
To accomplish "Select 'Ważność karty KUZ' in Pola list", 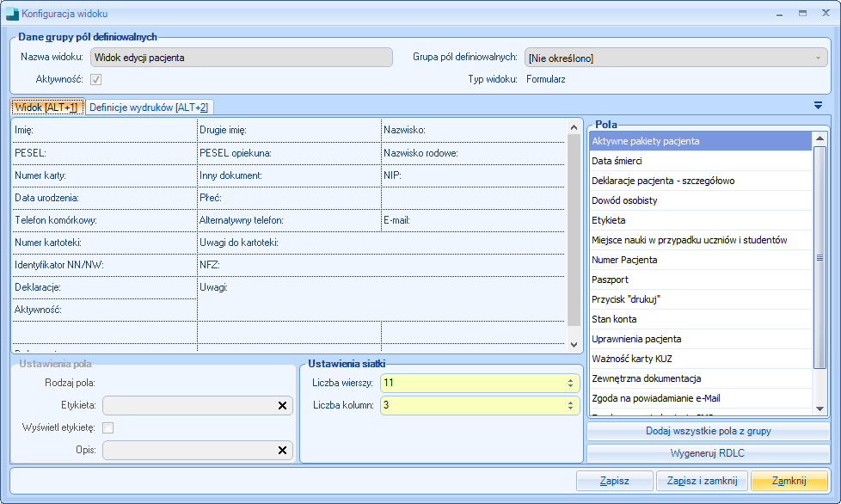I will pos(701,360).
